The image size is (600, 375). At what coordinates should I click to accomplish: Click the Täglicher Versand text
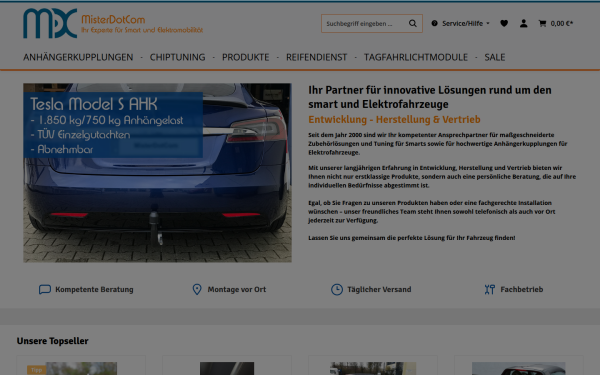click(379, 289)
